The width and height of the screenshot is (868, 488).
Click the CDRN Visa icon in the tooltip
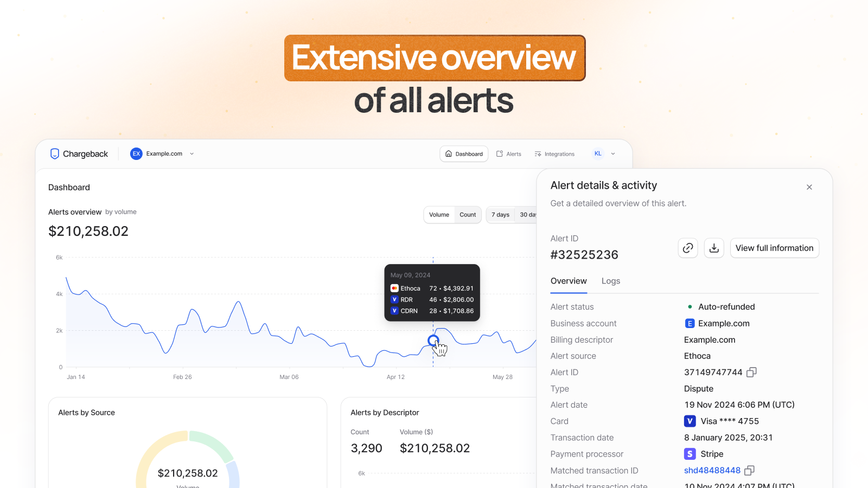[394, 311]
